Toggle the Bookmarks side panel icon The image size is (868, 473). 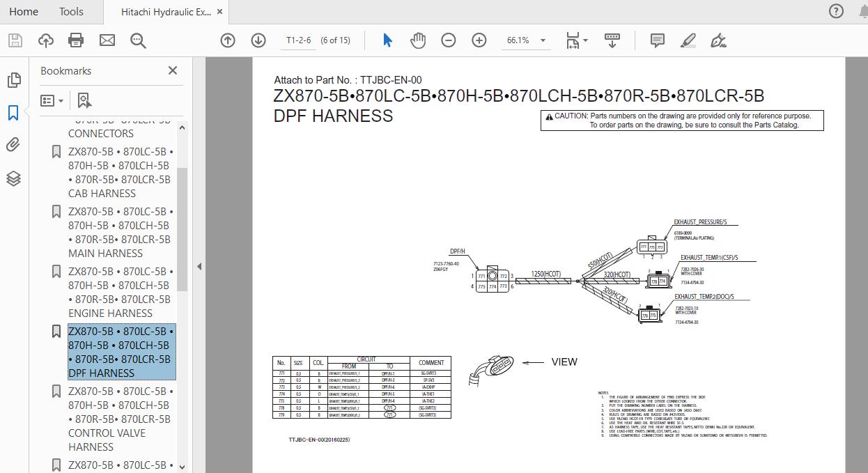[x=13, y=112]
